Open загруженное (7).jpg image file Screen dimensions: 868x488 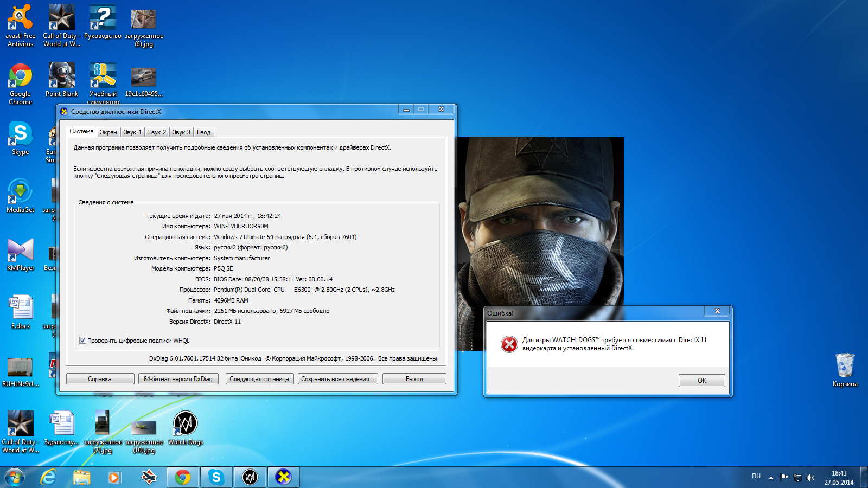(x=103, y=432)
